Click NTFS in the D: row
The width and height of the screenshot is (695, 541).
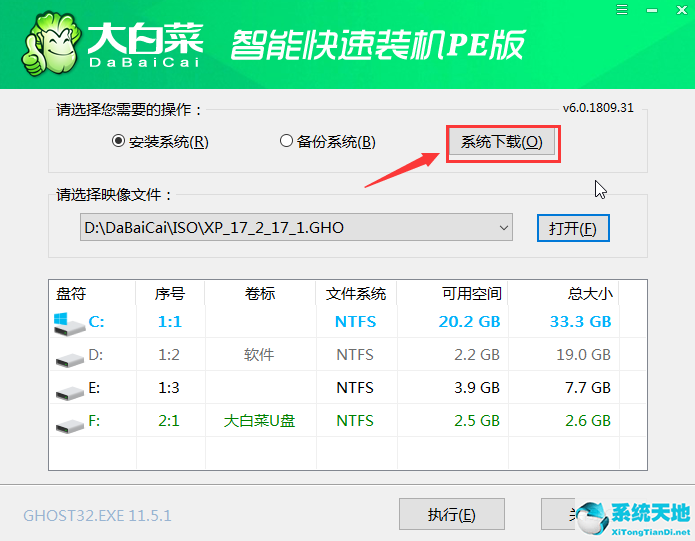(355, 354)
